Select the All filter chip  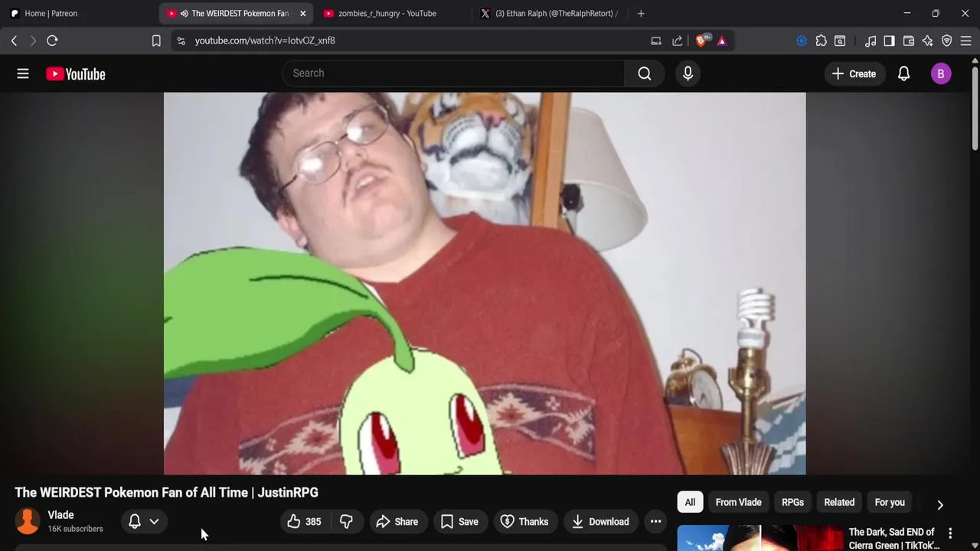(x=690, y=502)
